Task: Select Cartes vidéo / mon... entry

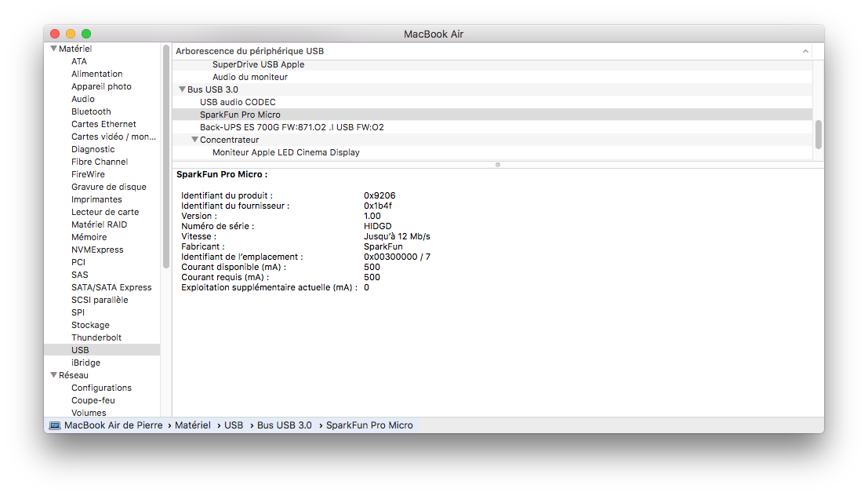Action: [114, 137]
